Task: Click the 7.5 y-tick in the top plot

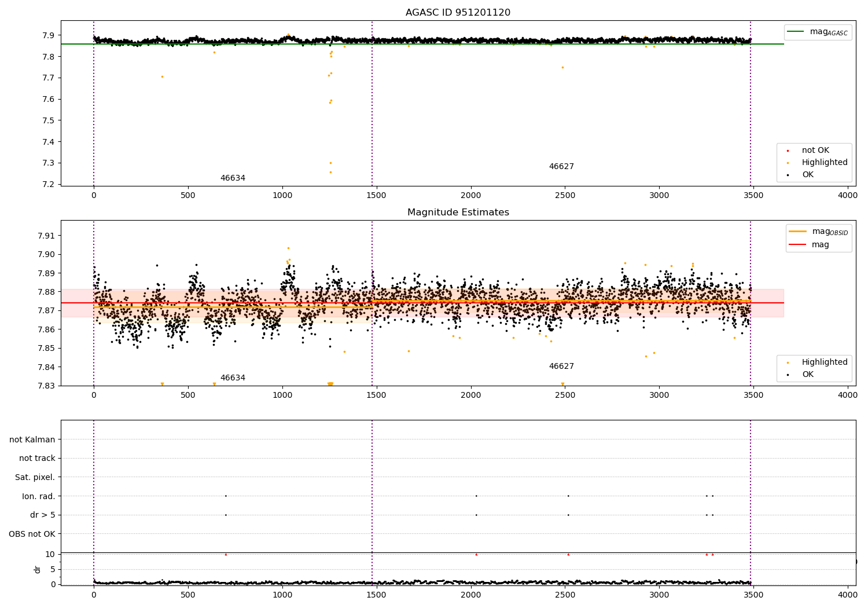Action: [49, 120]
